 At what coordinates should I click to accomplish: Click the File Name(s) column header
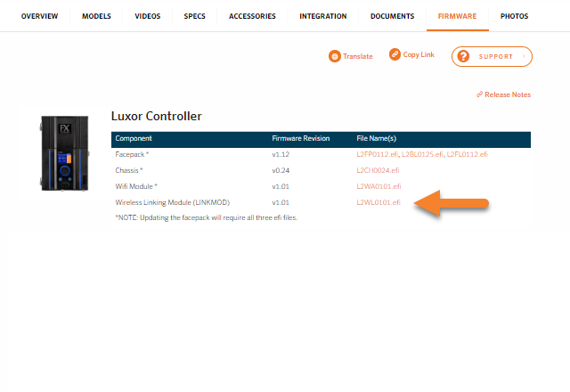click(376, 139)
